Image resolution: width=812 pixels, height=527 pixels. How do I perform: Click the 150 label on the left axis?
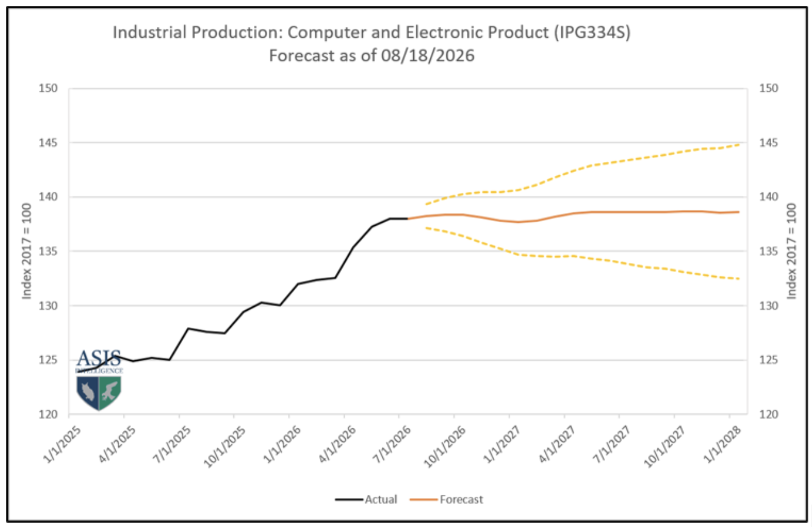tap(49, 89)
